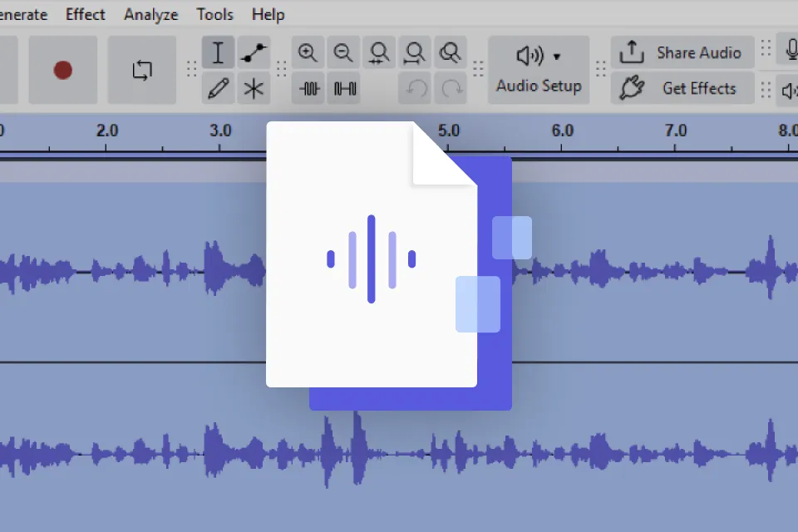This screenshot has height=532, width=798.
Task: Click the 3.0 mark on the timeline ruler
Action: (x=220, y=131)
